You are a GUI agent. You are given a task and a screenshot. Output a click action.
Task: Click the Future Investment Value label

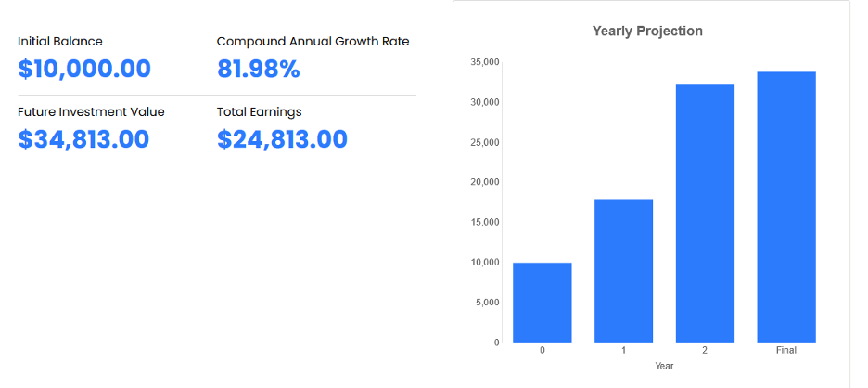tap(91, 112)
